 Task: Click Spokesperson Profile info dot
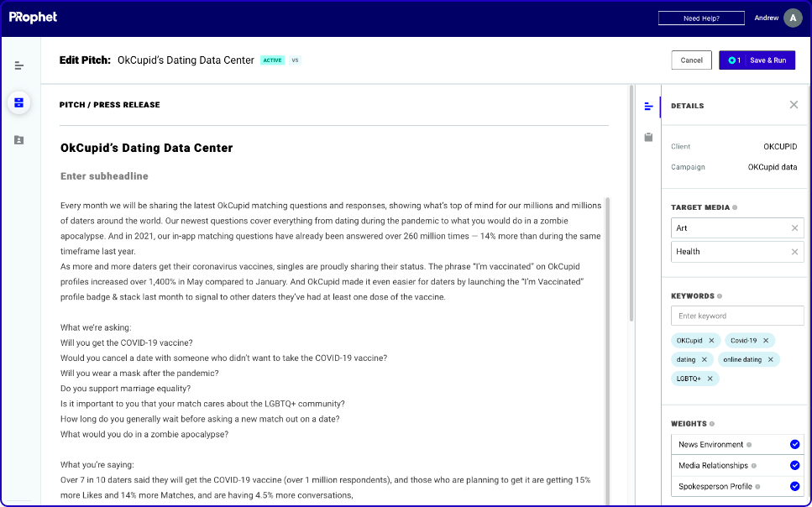[757, 487]
